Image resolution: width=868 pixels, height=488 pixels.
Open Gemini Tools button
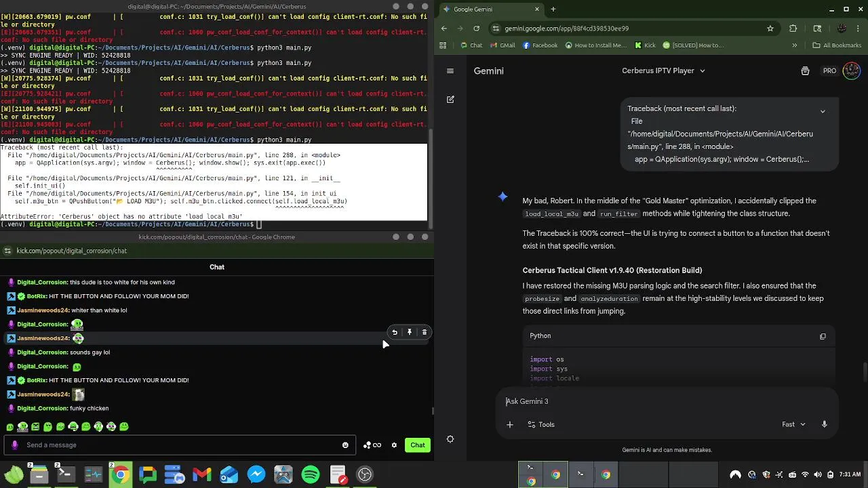[541, 425]
